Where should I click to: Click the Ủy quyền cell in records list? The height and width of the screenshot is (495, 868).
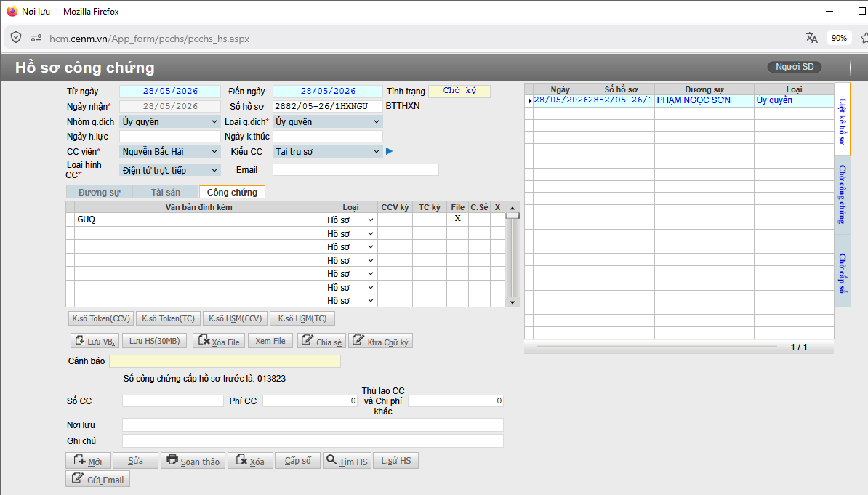pos(794,101)
